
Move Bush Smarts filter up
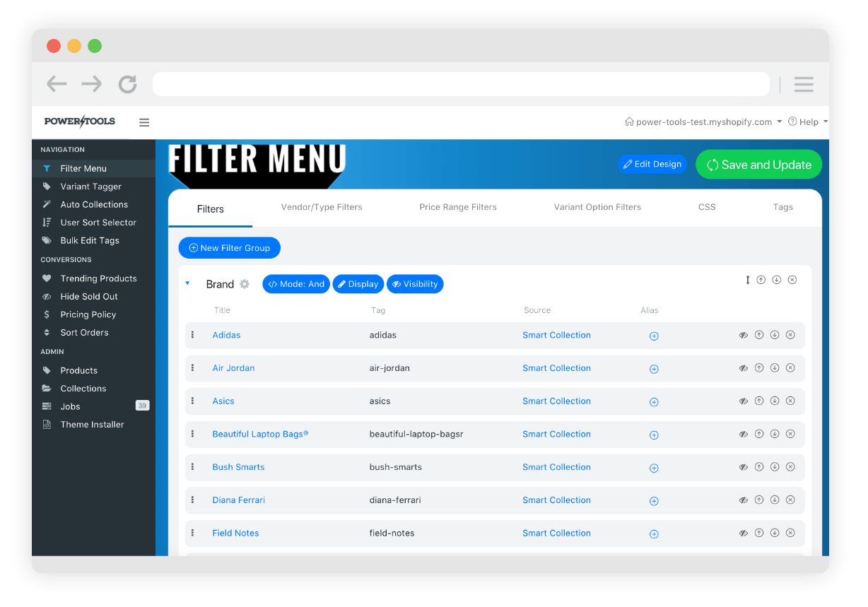click(759, 467)
